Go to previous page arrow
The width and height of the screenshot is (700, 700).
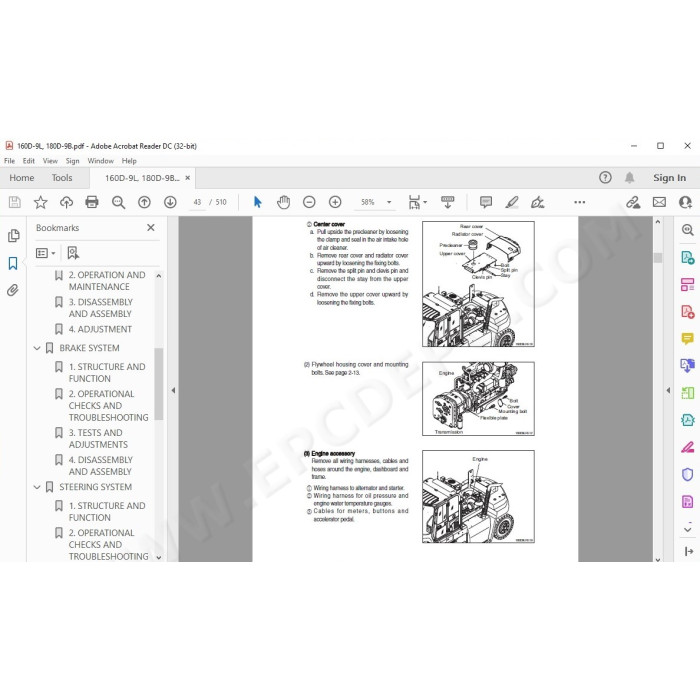pyautogui.click(x=144, y=202)
